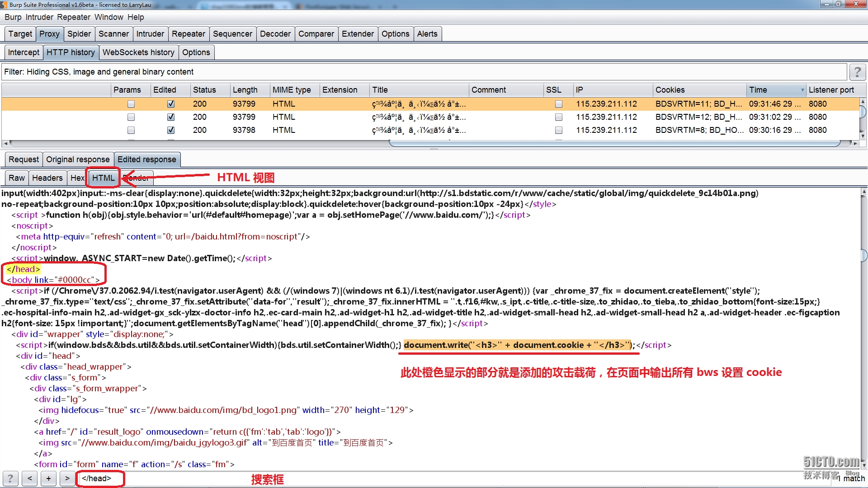Sort by the Title column header
868x488 pixels.
point(419,90)
